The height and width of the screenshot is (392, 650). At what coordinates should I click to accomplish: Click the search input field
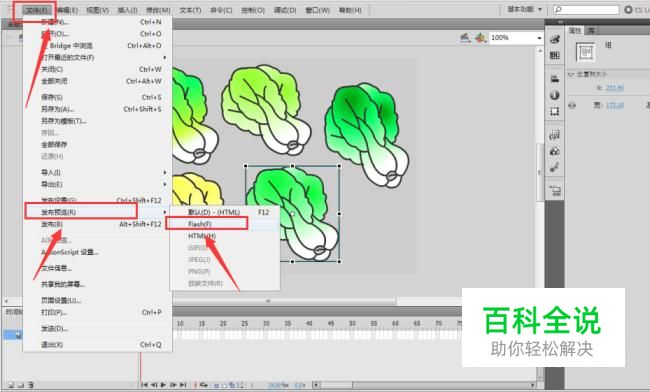586,9
